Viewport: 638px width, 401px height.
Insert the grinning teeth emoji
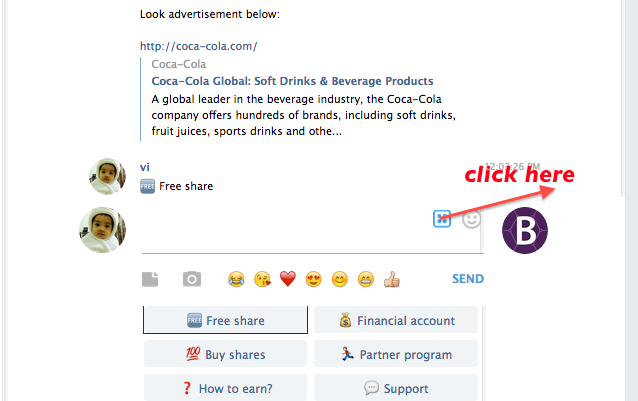click(x=366, y=279)
